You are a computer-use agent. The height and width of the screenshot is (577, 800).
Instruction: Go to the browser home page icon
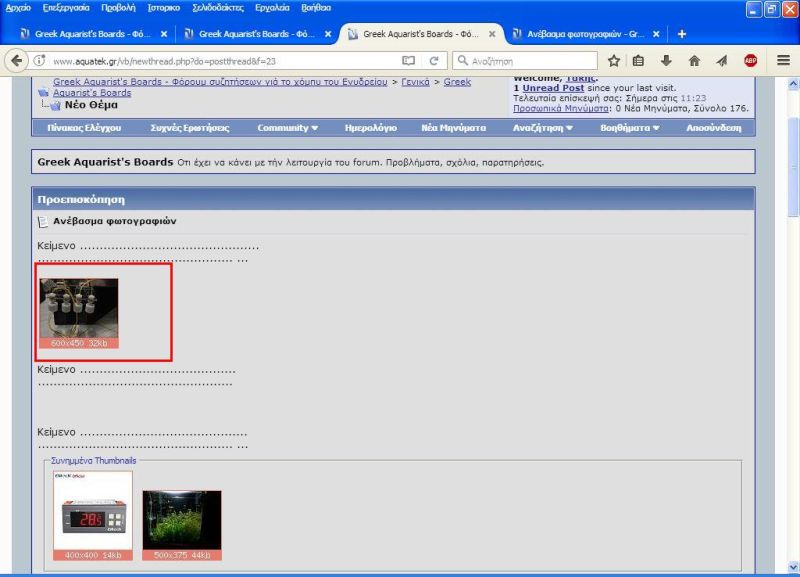[694, 60]
